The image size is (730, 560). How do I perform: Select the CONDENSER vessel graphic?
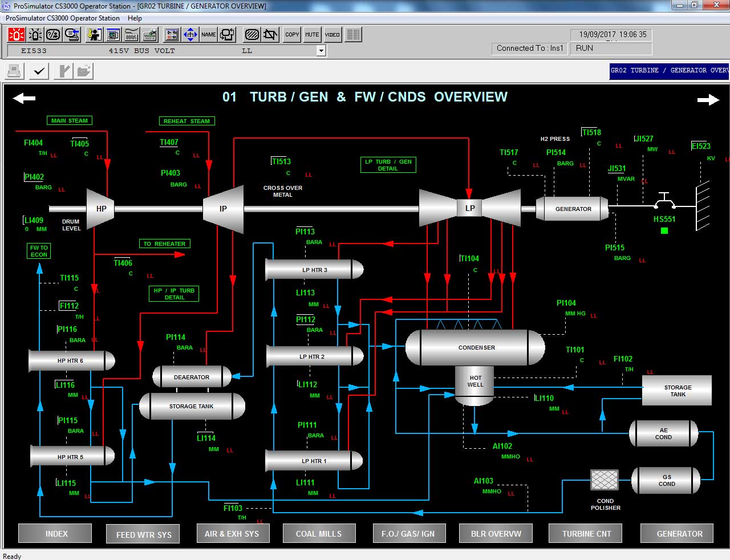[476, 347]
